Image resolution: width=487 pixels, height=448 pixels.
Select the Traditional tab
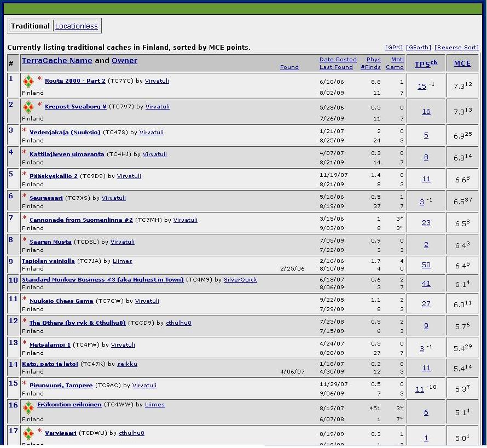click(x=30, y=26)
